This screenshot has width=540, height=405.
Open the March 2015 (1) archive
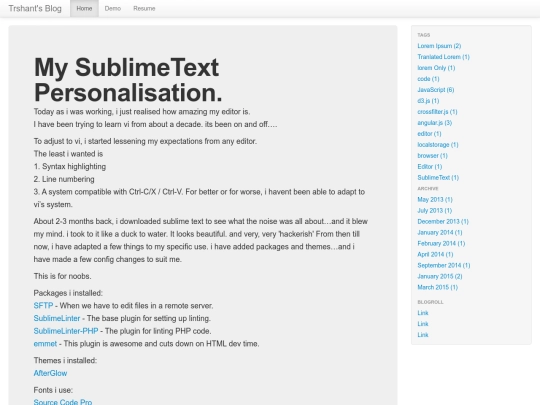point(437,287)
